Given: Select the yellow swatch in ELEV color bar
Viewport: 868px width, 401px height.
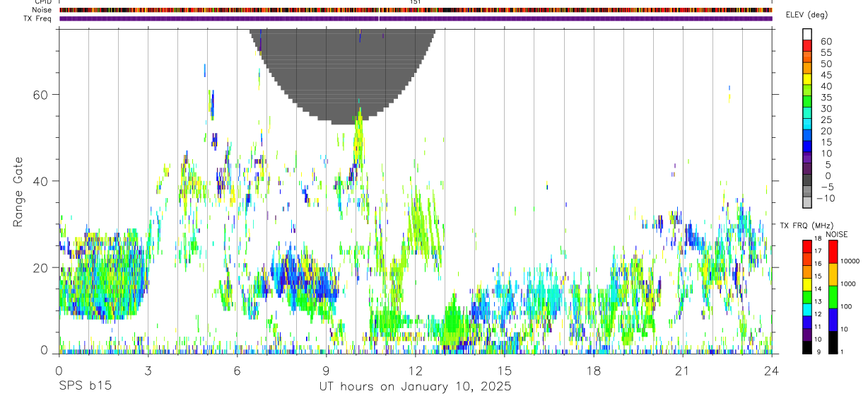Looking at the screenshot, I should pos(807,79).
